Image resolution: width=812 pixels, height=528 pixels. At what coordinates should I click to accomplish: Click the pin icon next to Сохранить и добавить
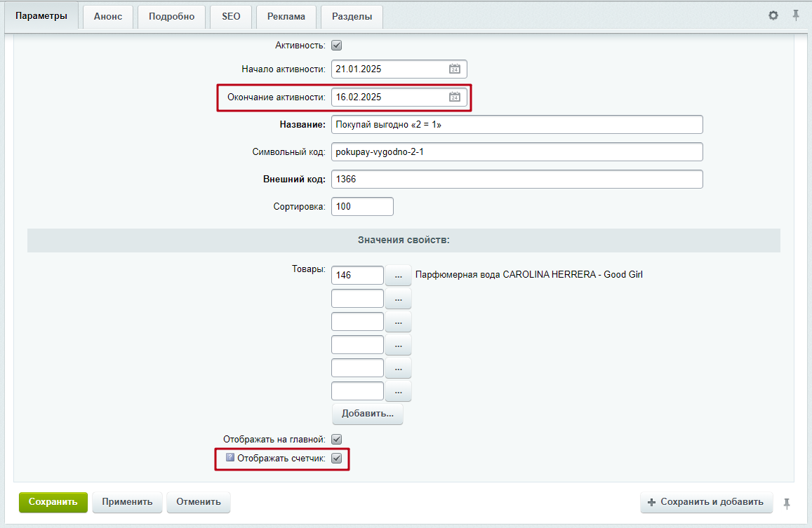[x=787, y=503]
